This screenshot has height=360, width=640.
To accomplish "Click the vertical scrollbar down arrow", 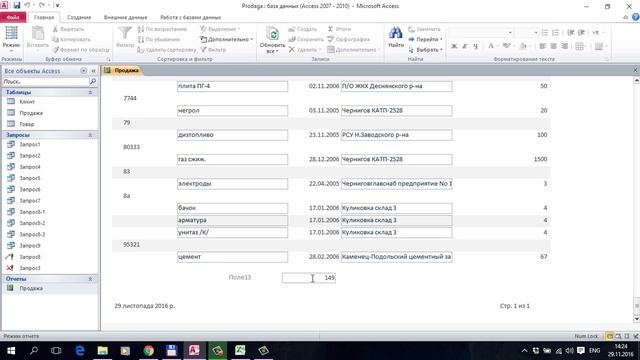I will pos(636,319).
